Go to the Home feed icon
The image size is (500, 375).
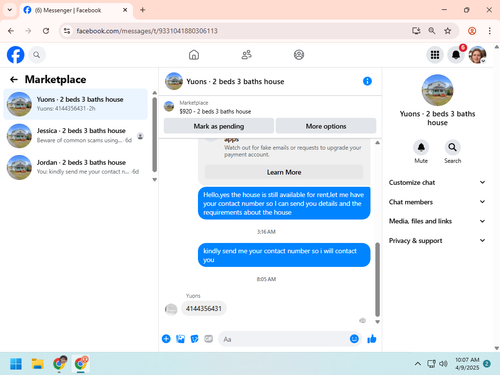pos(194,55)
